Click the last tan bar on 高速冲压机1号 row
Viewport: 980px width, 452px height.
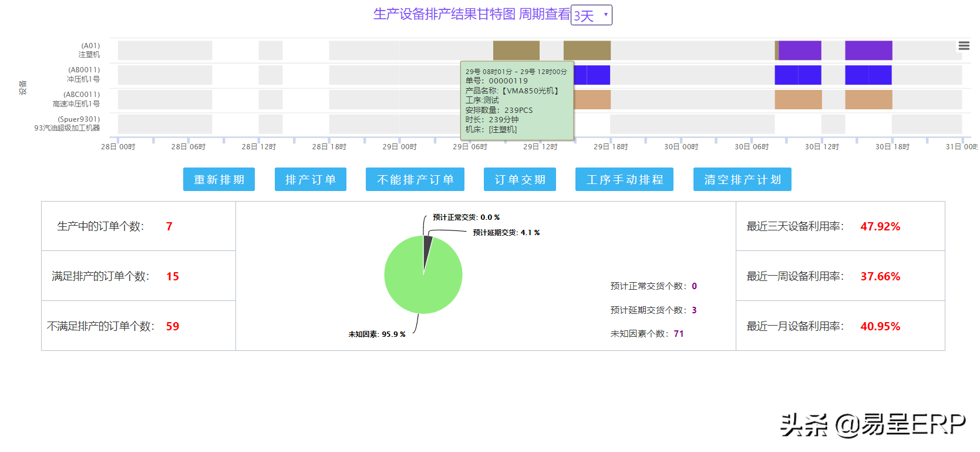[x=868, y=99]
